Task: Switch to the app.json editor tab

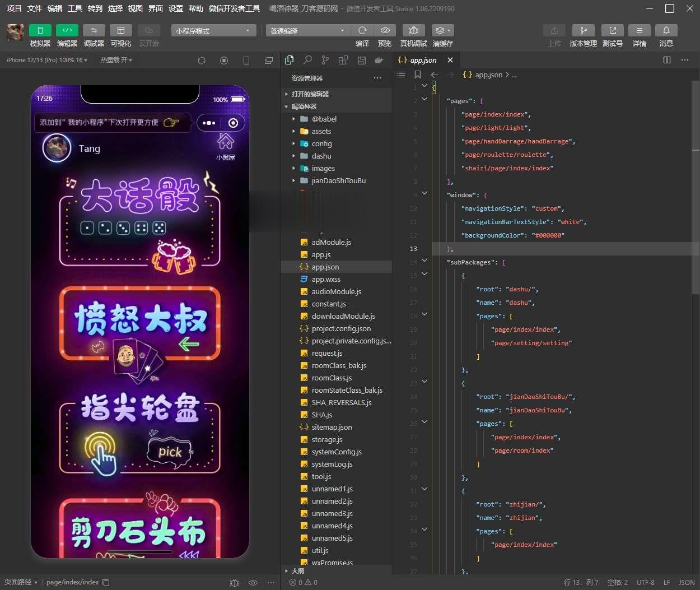Action: click(x=423, y=60)
